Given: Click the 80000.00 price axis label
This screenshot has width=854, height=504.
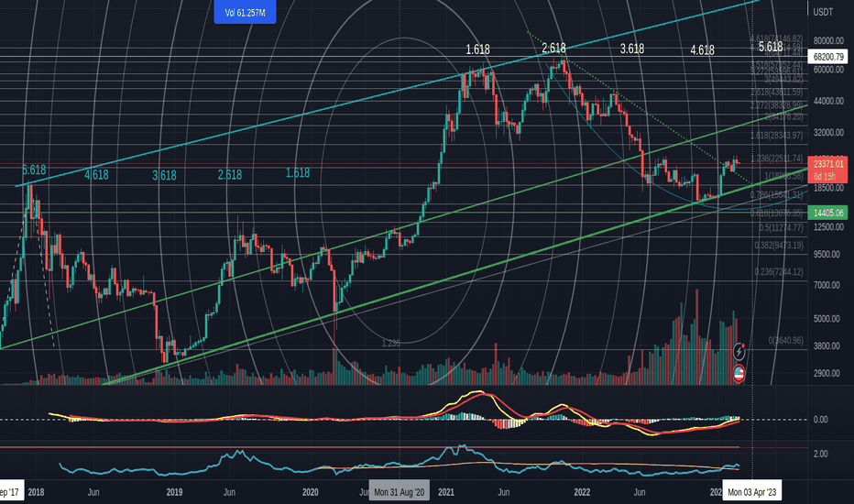Looking at the screenshot, I should [x=828, y=41].
